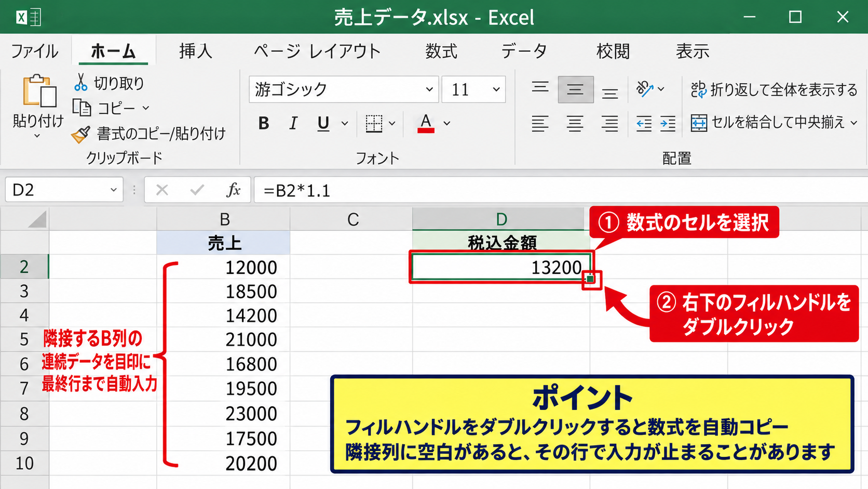Click the cell containing 21000

(224, 339)
